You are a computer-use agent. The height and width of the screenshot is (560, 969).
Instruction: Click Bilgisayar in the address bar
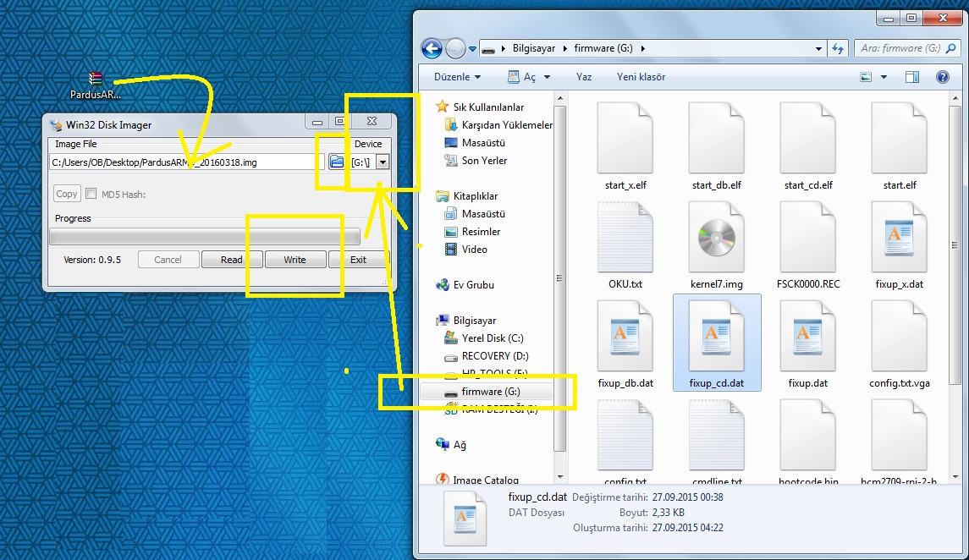pos(534,48)
